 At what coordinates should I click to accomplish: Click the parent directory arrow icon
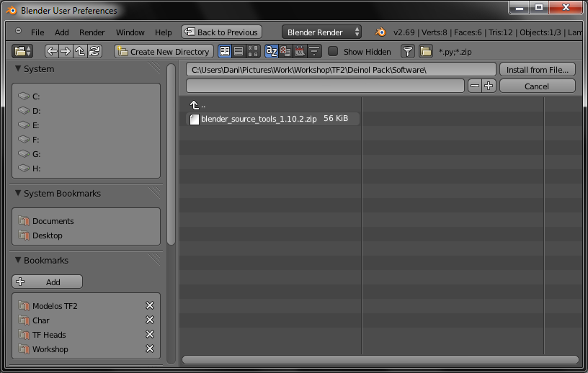coord(80,51)
